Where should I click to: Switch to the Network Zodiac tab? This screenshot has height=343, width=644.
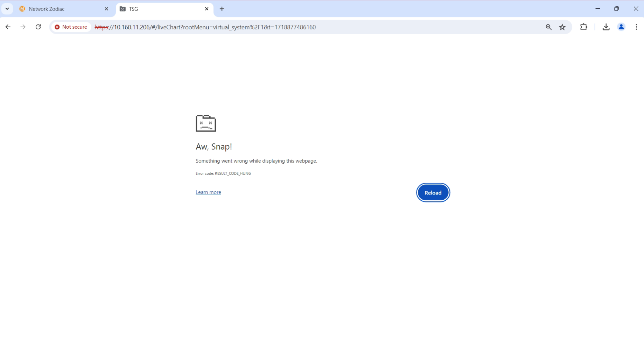click(x=56, y=9)
